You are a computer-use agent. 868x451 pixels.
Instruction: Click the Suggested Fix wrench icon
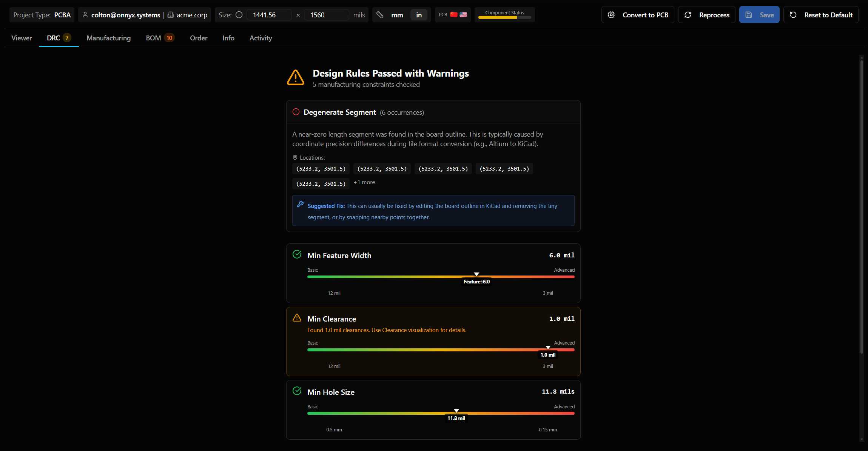[301, 204]
